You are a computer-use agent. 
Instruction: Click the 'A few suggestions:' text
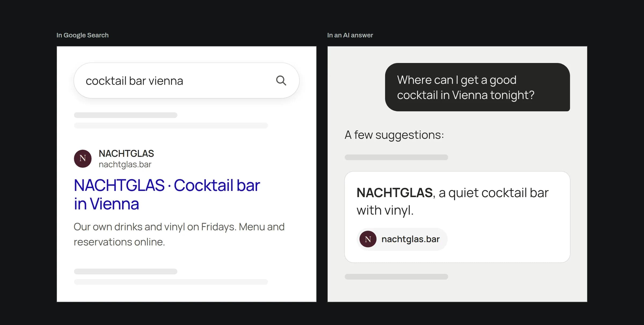[394, 135]
